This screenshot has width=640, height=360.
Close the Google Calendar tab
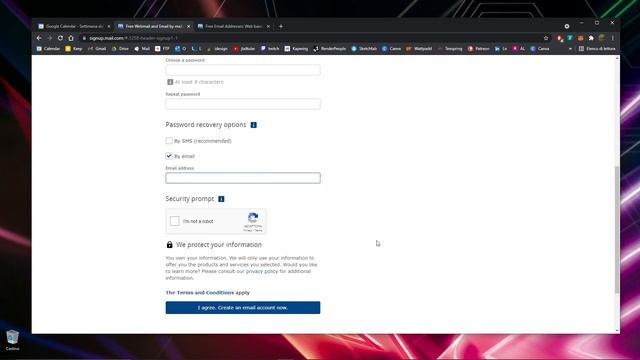(109, 26)
